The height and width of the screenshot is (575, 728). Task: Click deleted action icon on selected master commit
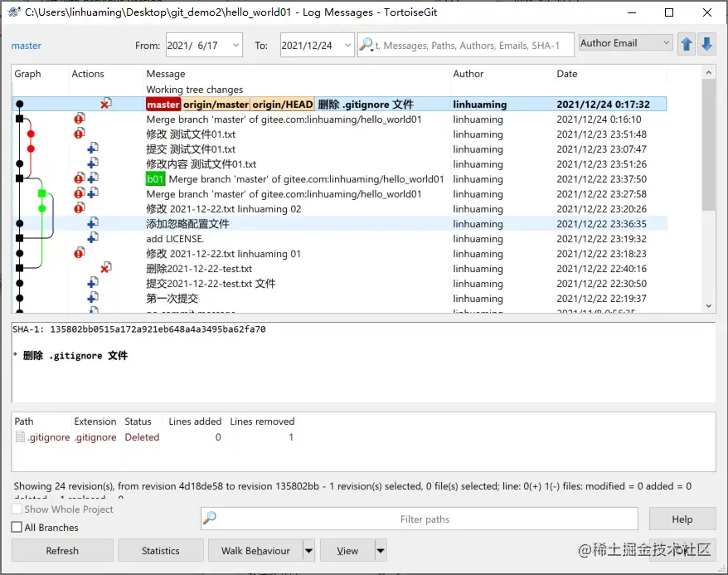click(x=106, y=104)
